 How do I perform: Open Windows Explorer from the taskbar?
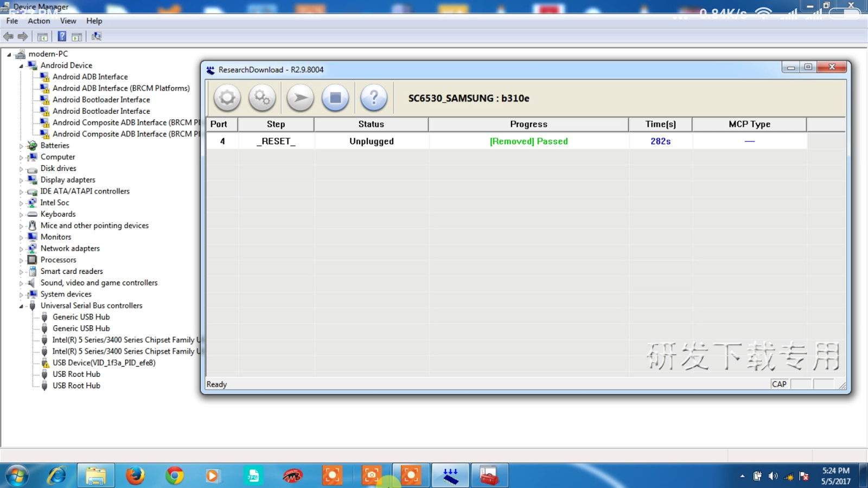96,476
